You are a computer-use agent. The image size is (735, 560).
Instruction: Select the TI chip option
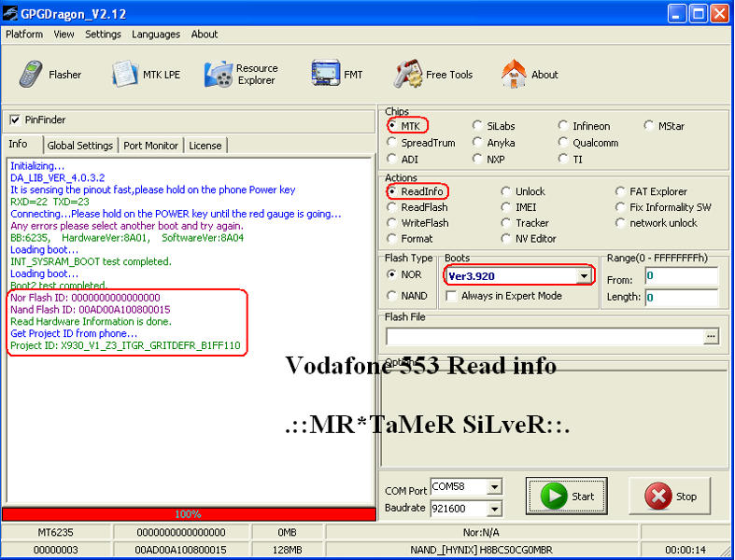pos(563,159)
